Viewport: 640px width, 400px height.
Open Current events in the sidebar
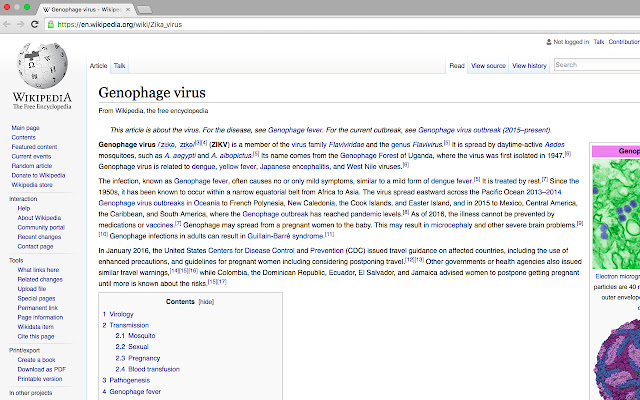coord(31,156)
